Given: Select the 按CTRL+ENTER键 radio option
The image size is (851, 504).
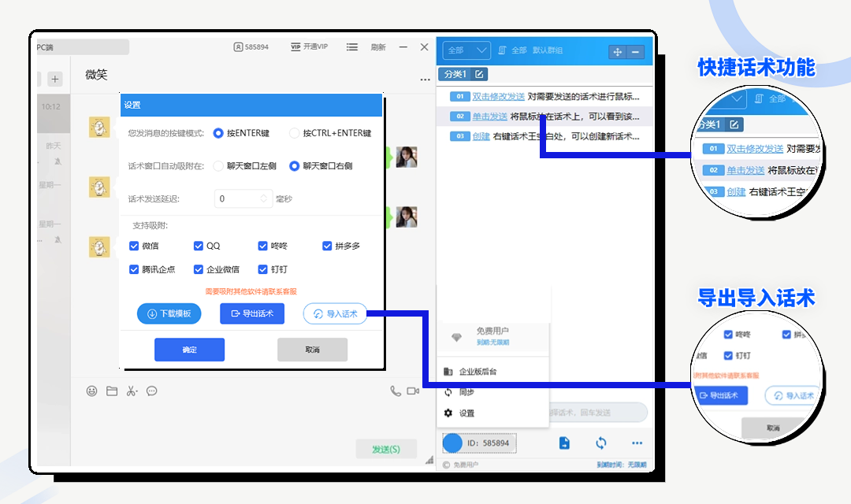Looking at the screenshot, I should tap(295, 133).
